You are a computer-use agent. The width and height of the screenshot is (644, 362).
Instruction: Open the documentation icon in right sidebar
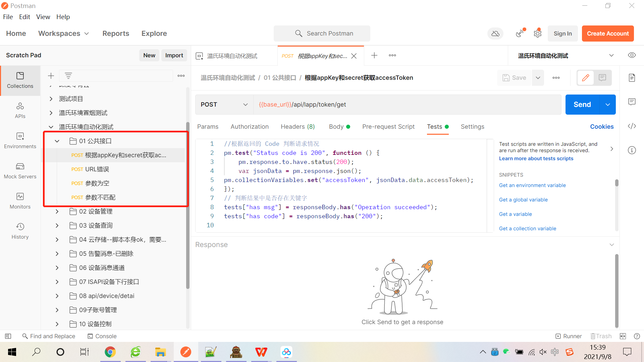coord(632,78)
